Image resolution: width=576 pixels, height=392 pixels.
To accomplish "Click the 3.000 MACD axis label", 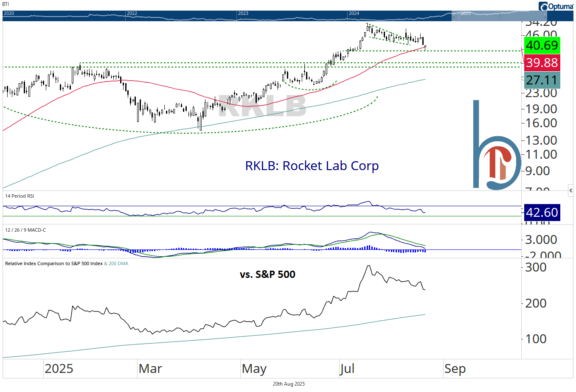I will (x=541, y=240).
